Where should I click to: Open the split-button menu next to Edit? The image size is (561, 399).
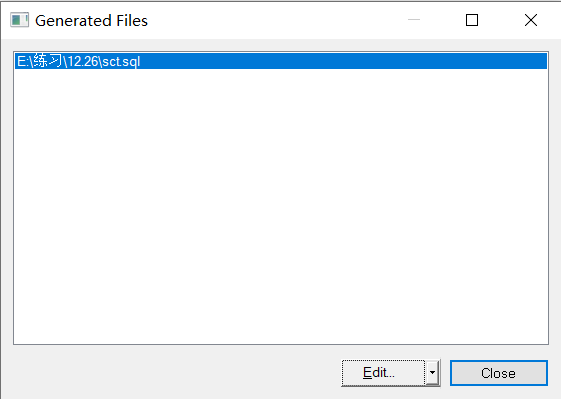coord(433,373)
